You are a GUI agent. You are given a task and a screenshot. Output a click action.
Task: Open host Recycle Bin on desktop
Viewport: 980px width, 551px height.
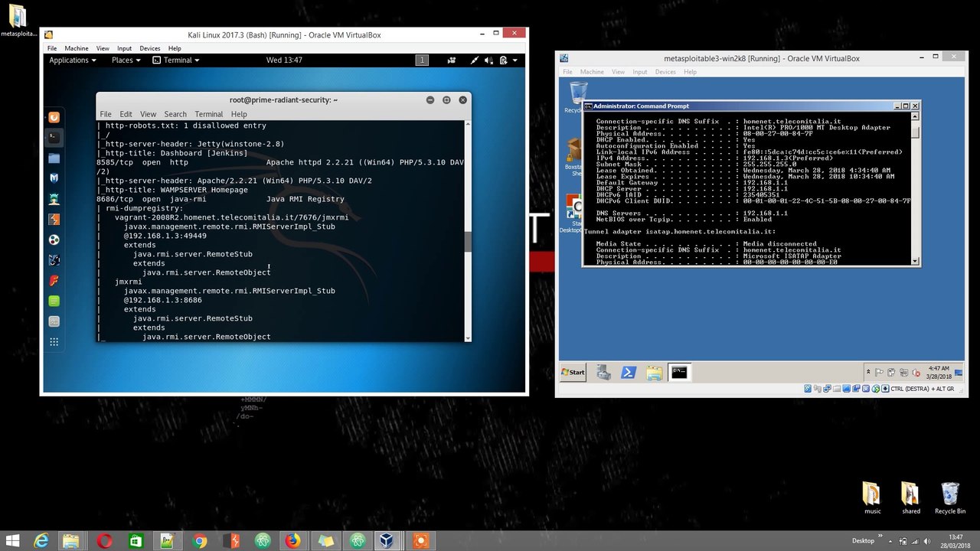click(949, 497)
